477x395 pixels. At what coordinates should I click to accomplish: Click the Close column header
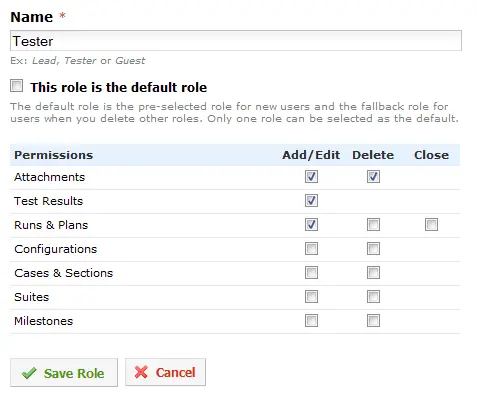[x=431, y=155]
